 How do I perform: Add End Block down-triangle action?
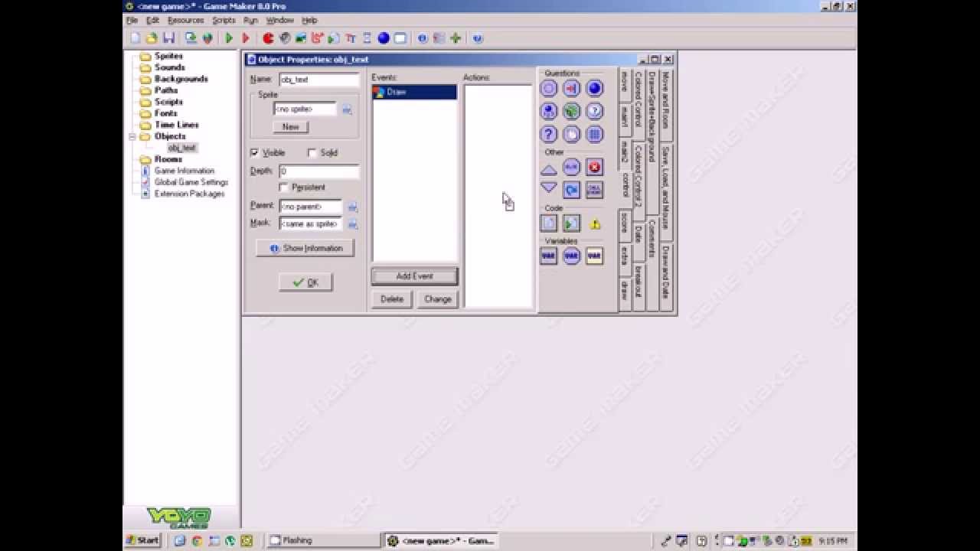pyautogui.click(x=549, y=188)
